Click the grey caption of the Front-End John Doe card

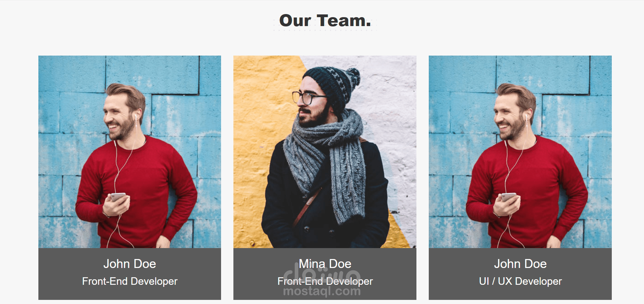[x=130, y=274]
